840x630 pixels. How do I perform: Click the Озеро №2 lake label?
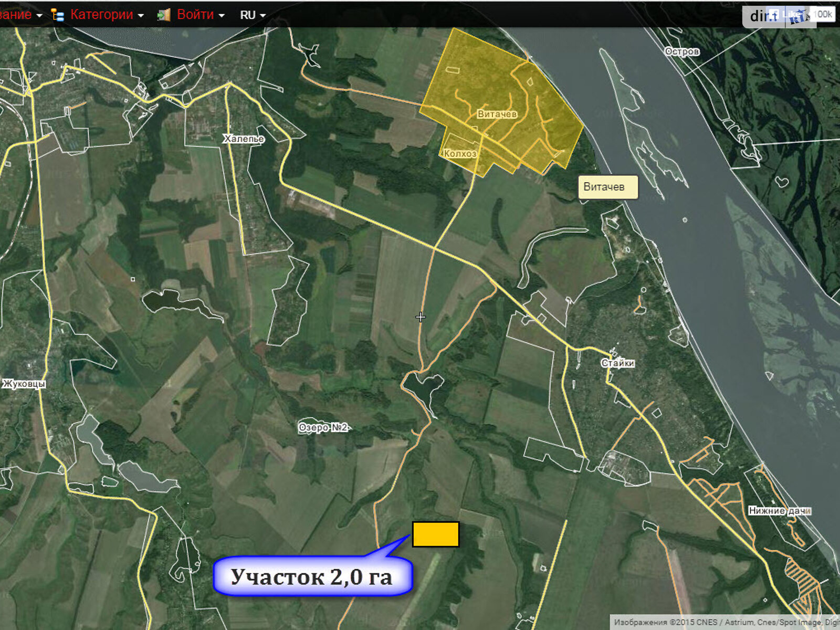[323, 427]
